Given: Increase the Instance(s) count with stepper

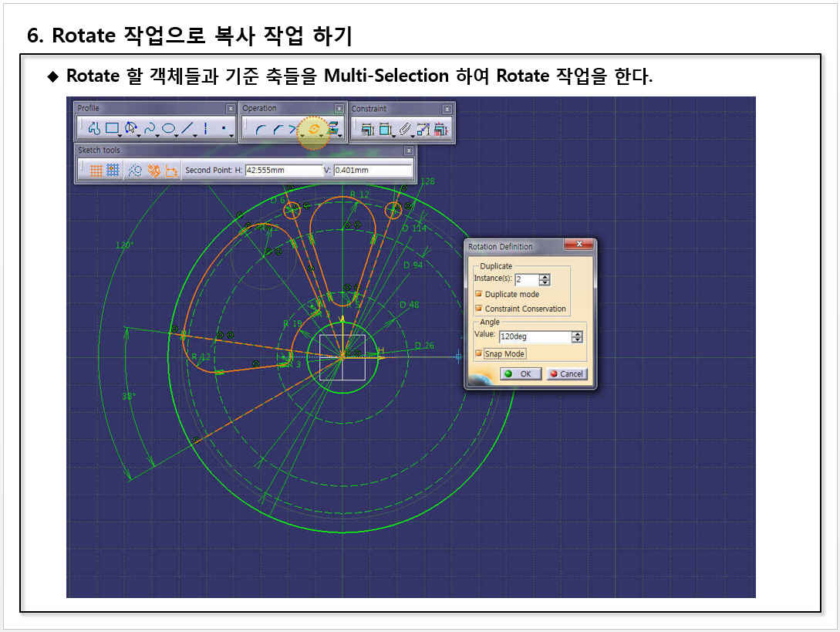Looking at the screenshot, I should (545, 276).
